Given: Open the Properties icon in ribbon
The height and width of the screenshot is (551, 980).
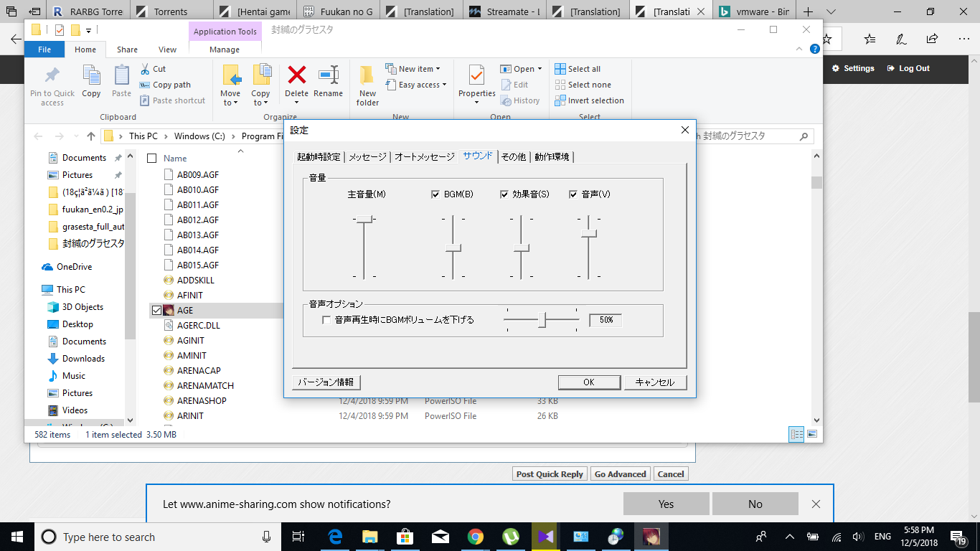Looking at the screenshot, I should click(x=476, y=75).
